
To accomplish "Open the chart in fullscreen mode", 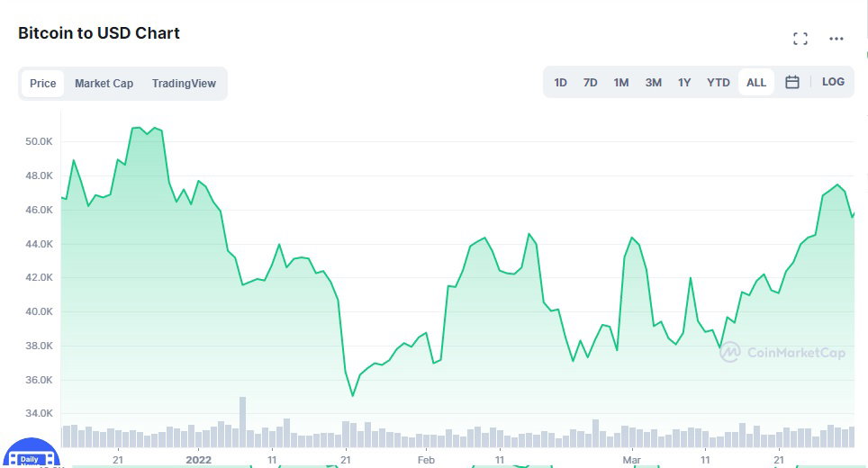I will [x=800, y=38].
